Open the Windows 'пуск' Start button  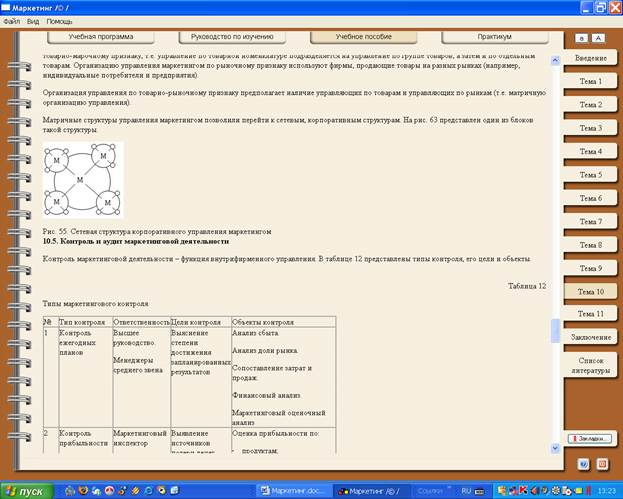(x=27, y=491)
